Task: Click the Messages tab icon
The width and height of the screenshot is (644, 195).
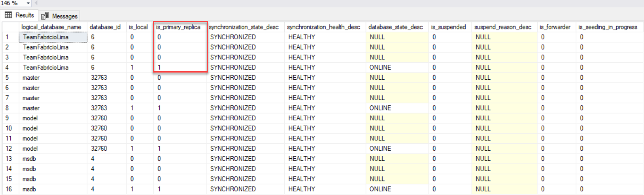Action: tap(45, 16)
